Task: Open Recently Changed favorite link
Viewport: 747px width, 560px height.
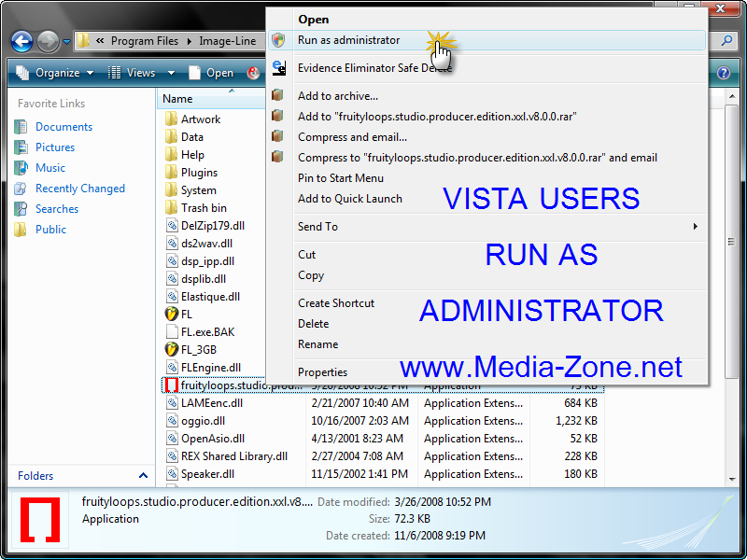Action: click(80, 189)
